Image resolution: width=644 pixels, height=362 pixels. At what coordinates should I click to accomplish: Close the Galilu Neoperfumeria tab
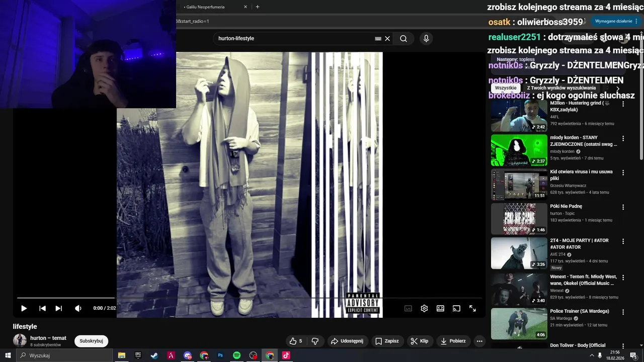(x=246, y=7)
